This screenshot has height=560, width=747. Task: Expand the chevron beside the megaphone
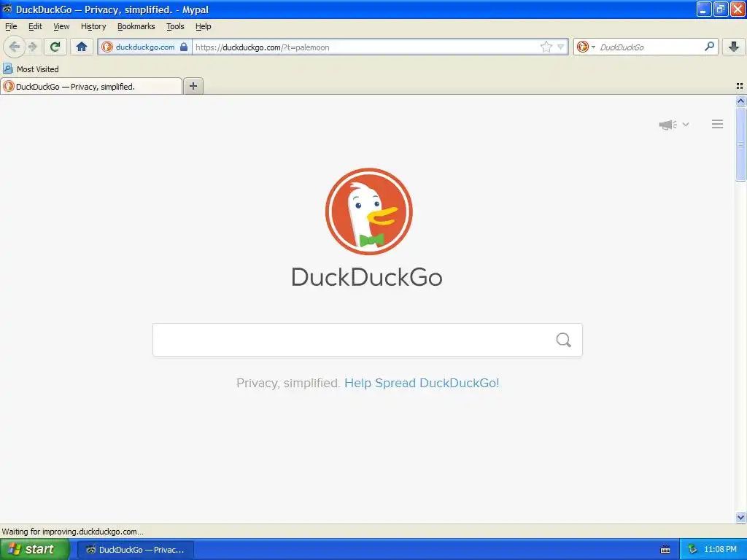click(686, 124)
